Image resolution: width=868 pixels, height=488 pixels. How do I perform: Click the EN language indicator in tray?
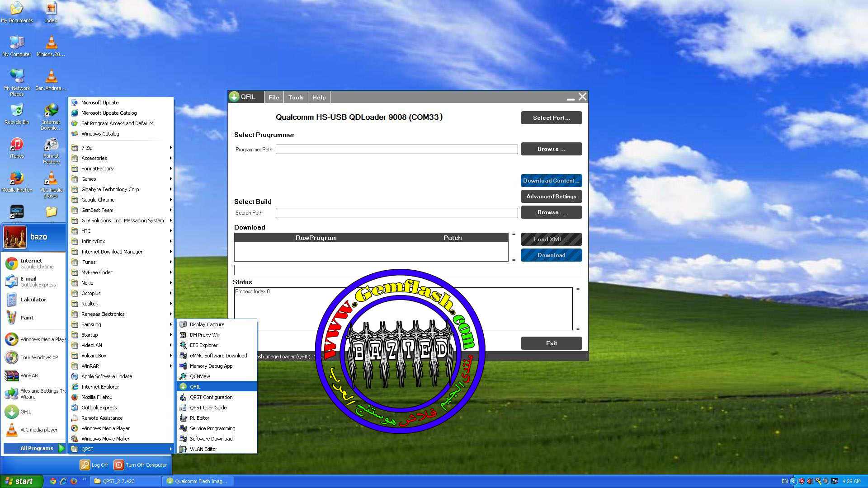[x=784, y=481]
